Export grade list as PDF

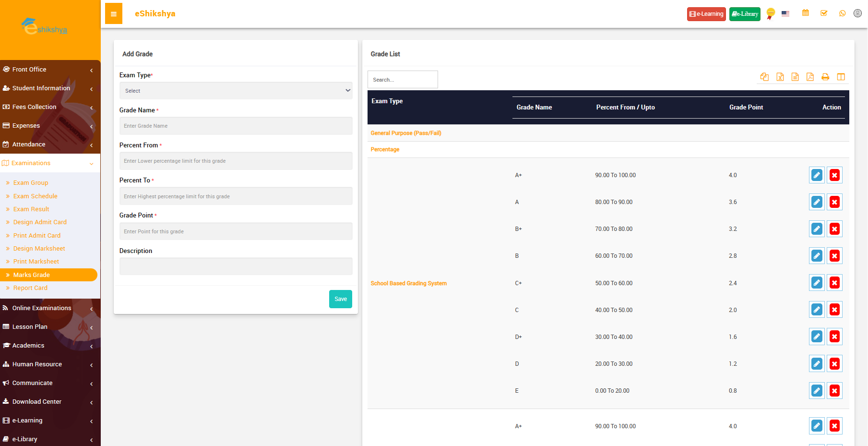810,77
